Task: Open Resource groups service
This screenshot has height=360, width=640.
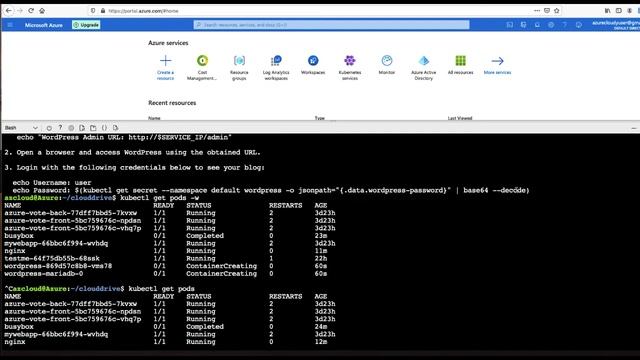Action: click(x=239, y=67)
